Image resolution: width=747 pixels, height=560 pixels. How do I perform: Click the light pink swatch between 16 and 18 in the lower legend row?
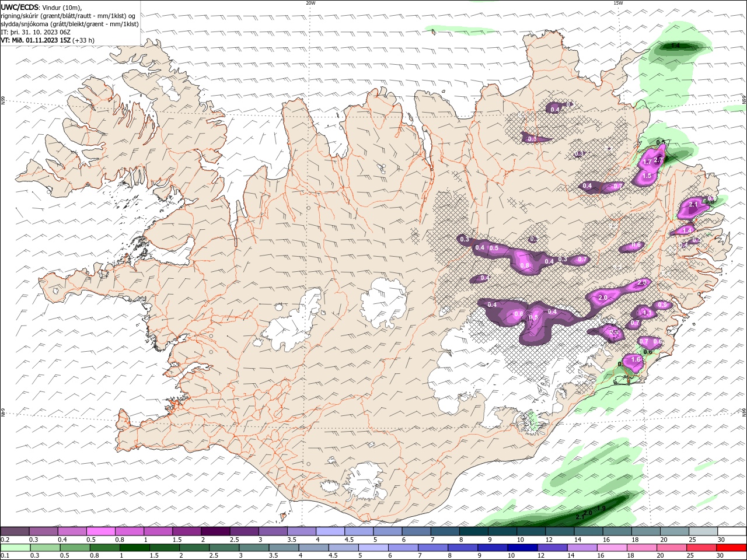tap(612, 548)
